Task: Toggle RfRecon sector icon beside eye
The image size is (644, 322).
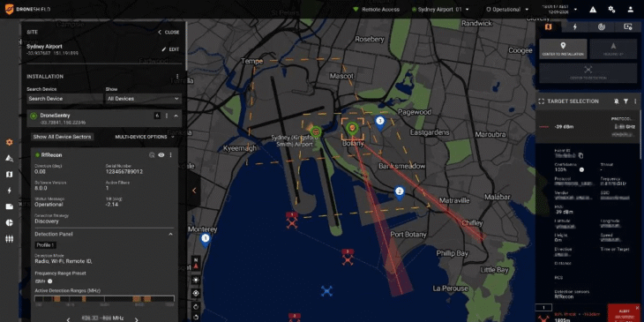Action: point(152,155)
